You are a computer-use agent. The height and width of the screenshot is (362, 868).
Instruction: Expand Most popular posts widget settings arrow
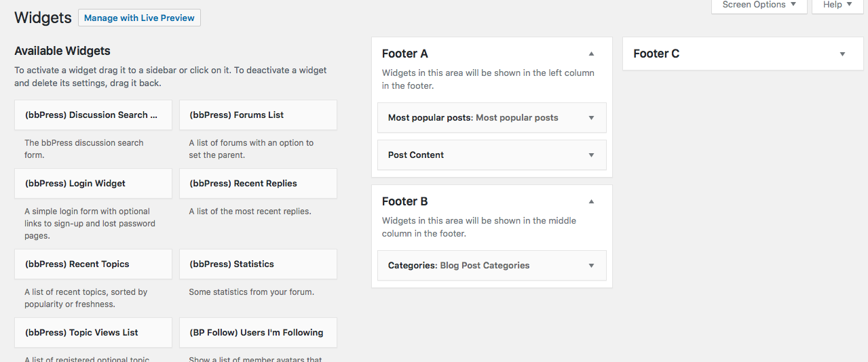[591, 118]
